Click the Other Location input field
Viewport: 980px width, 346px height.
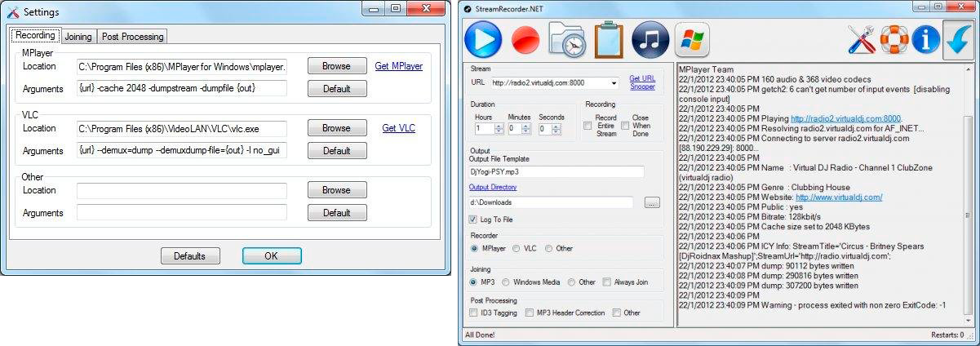[182, 190]
